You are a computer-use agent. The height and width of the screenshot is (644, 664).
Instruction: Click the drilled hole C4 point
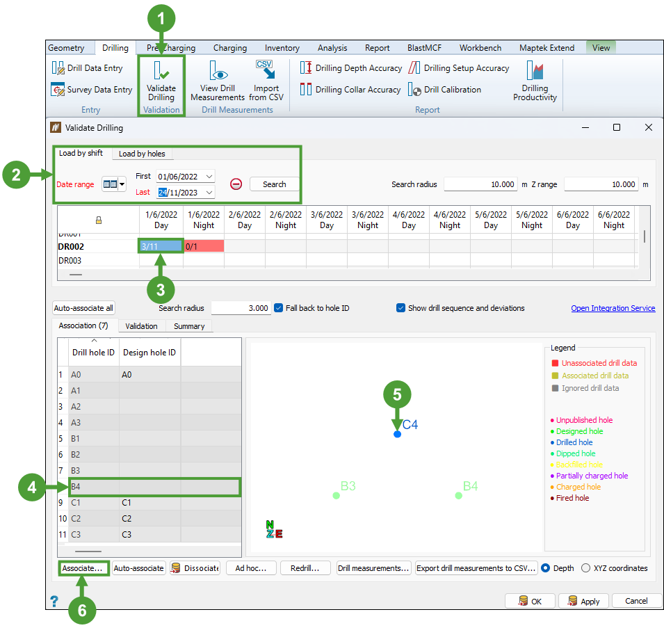[397, 434]
